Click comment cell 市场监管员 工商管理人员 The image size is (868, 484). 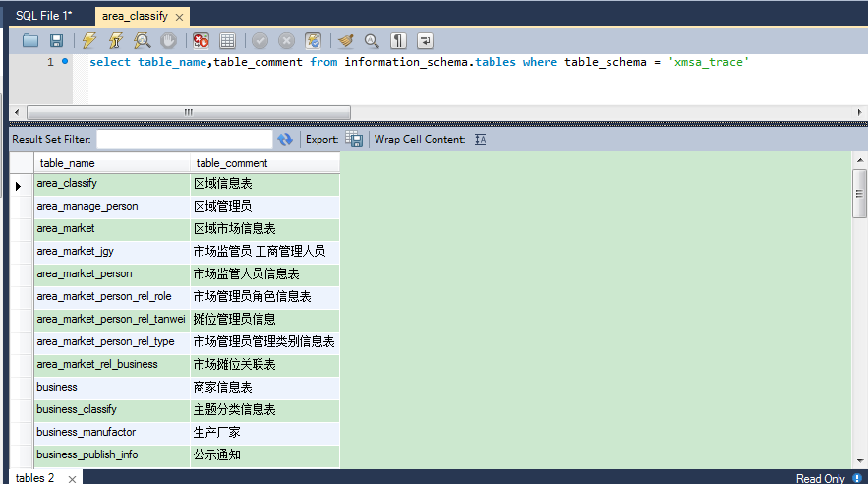click(264, 252)
